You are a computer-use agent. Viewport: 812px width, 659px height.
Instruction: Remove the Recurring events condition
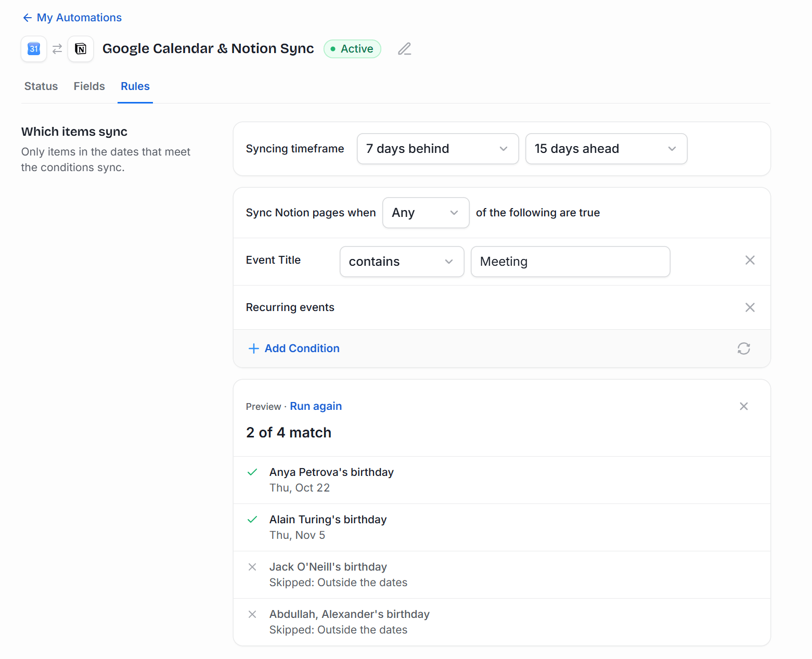(x=750, y=307)
